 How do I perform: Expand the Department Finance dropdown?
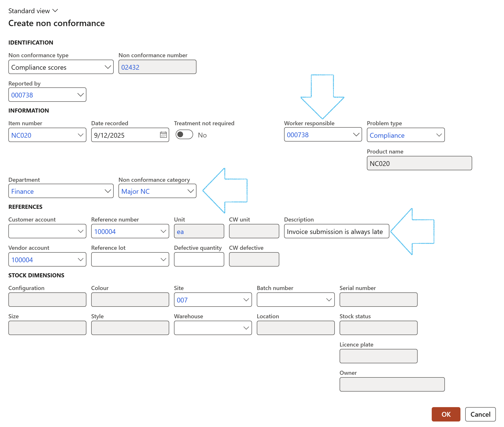(x=108, y=191)
